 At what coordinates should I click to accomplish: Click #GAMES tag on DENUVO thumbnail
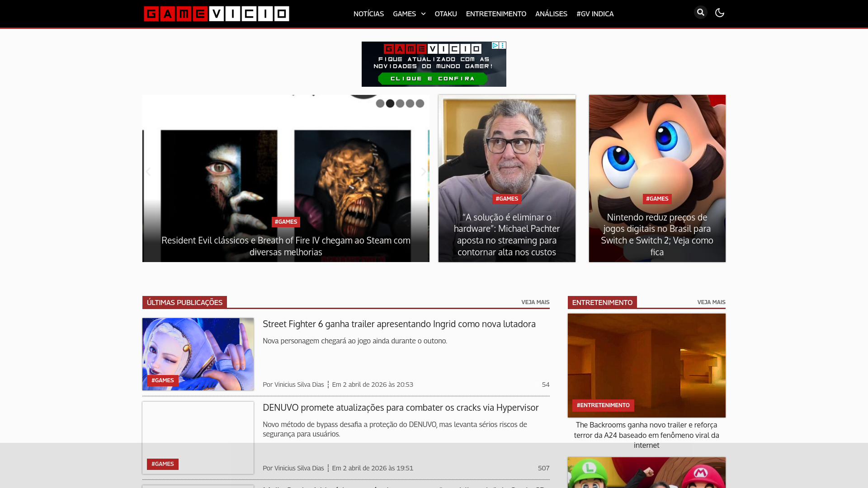[x=163, y=464]
